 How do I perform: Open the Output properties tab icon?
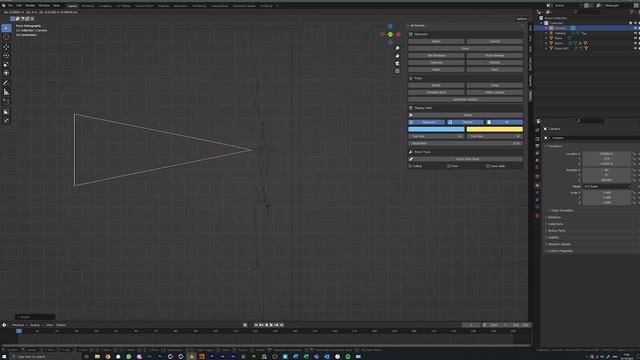(538, 146)
